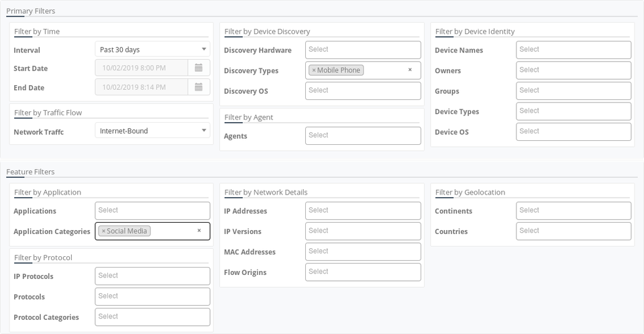
Task: Remove the Social Media tag
Action: (x=103, y=231)
